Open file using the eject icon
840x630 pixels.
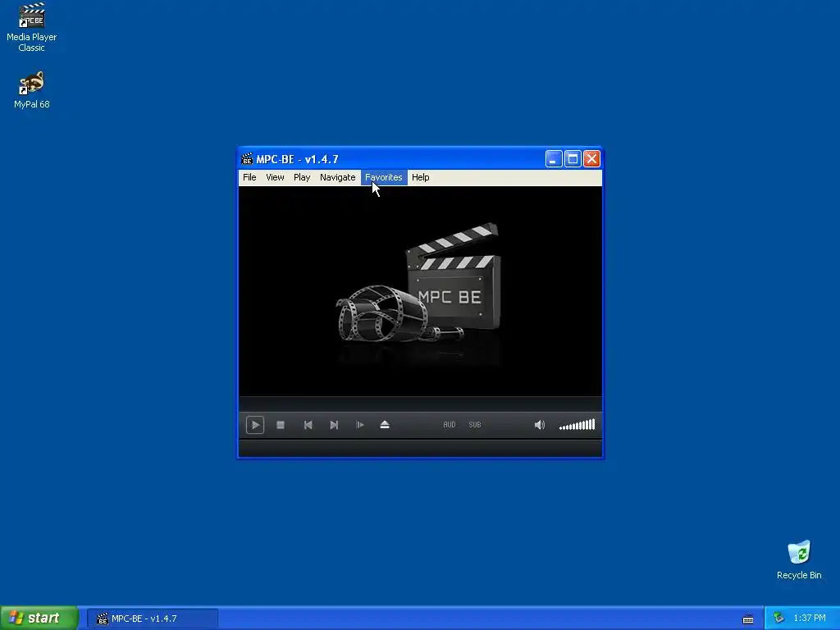(385, 425)
